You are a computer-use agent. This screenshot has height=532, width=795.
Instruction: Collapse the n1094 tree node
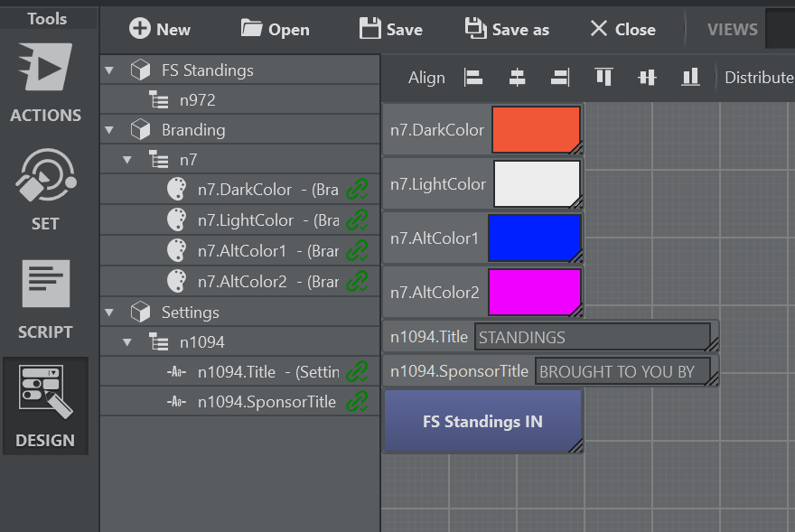127,342
